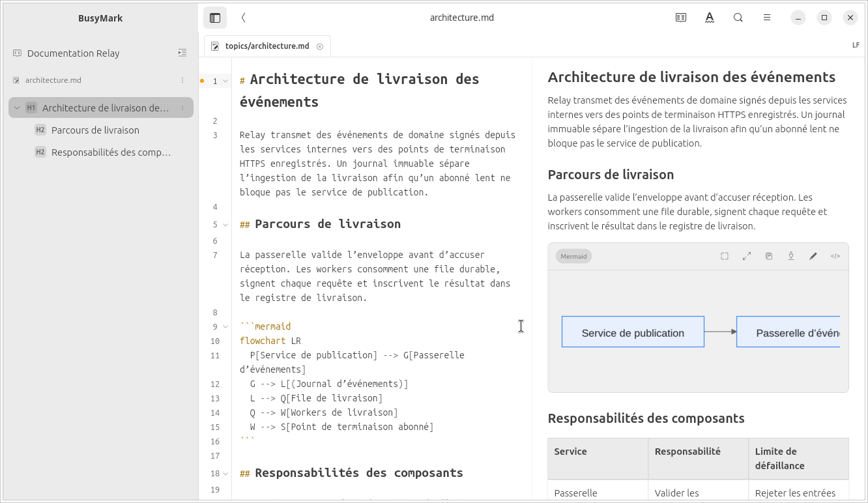The width and height of the screenshot is (868, 503).
Task: Click the Documentation Relay project name
Action: [x=73, y=53]
